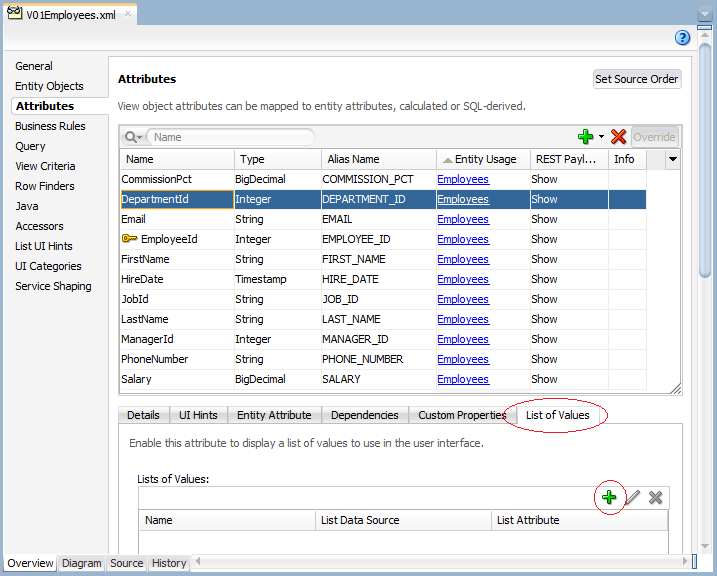
Task: Switch to the Details tab
Action: pos(144,415)
